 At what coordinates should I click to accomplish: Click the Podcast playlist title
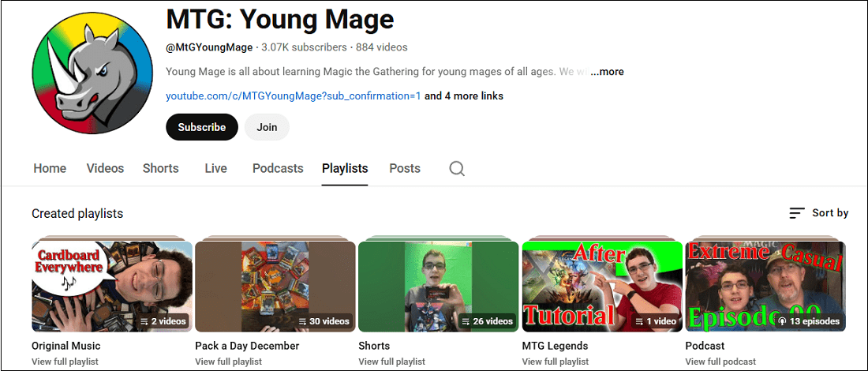click(705, 346)
